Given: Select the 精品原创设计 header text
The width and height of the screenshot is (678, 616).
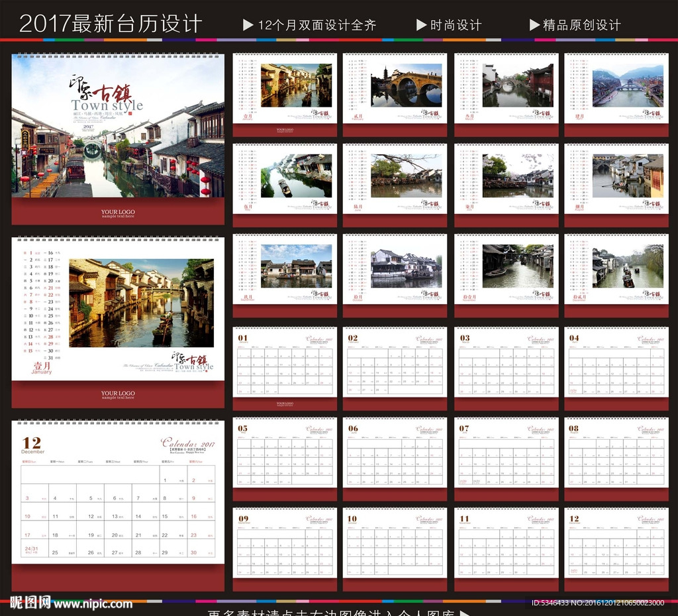Looking at the screenshot, I should pyautogui.click(x=582, y=25).
